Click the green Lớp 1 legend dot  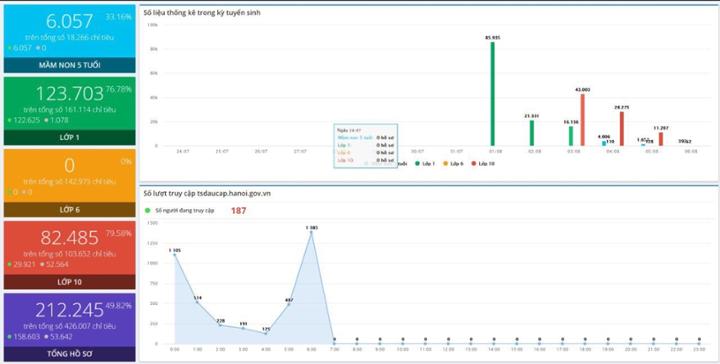tap(417, 163)
